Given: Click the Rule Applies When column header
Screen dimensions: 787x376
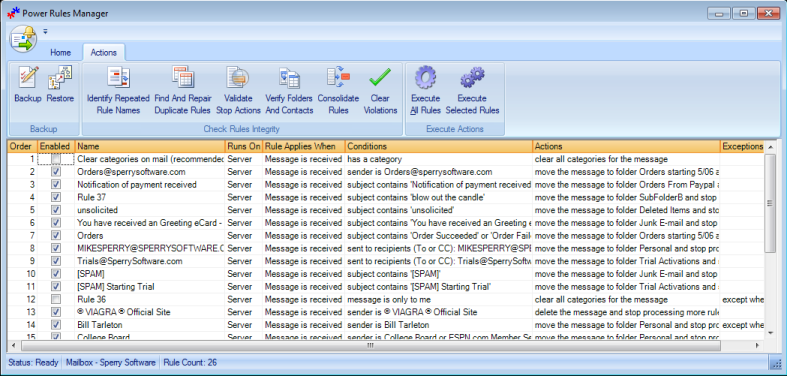Looking at the screenshot, I should click(x=304, y=147).
